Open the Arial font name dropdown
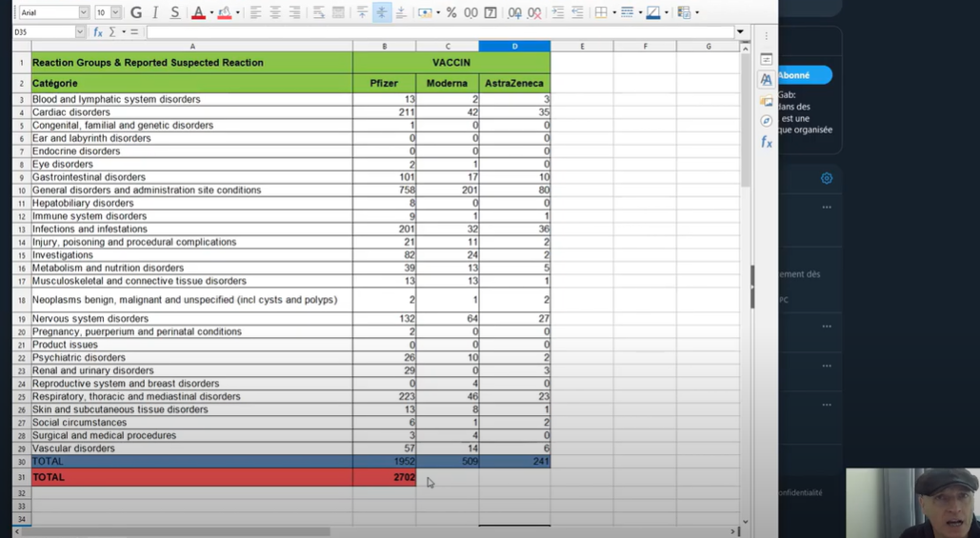Screen dimensions: 980x538 coord(83,12)
